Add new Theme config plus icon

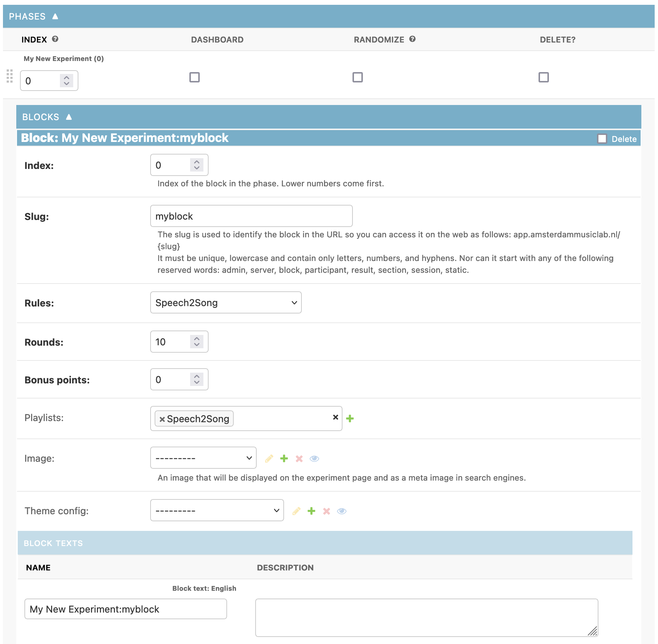[311, 511]
